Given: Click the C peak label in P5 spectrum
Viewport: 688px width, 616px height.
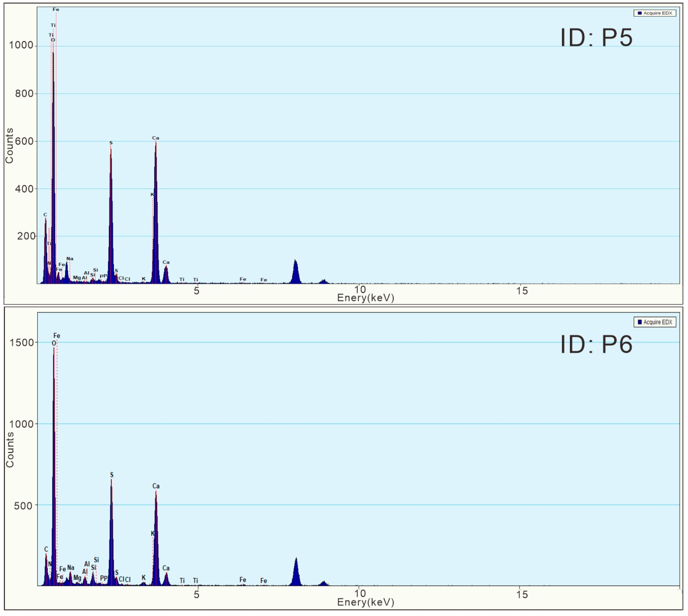Looking at the screenshot, I should coord(45,215).
